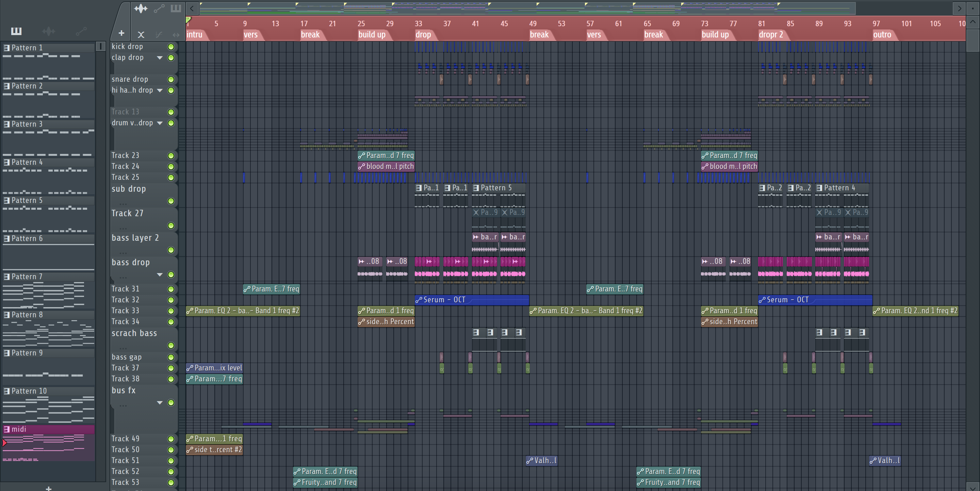Mute the snare drop track
Screen dimensions: 980x491
tap(171, 79)
